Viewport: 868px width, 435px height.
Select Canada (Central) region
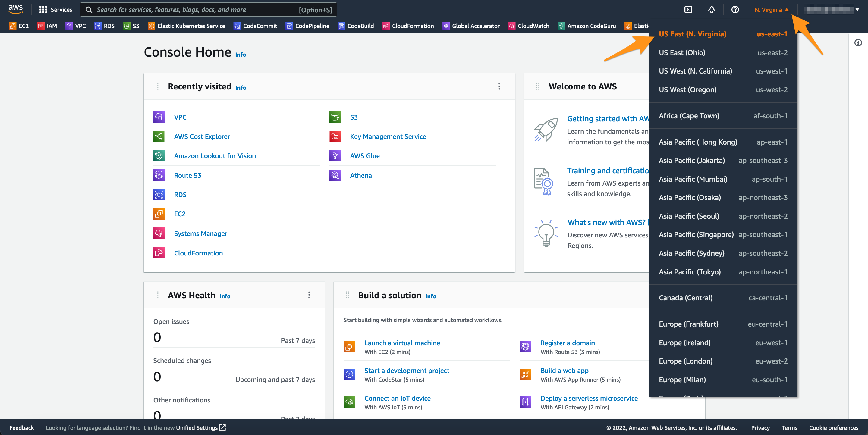tap(723, 298)
